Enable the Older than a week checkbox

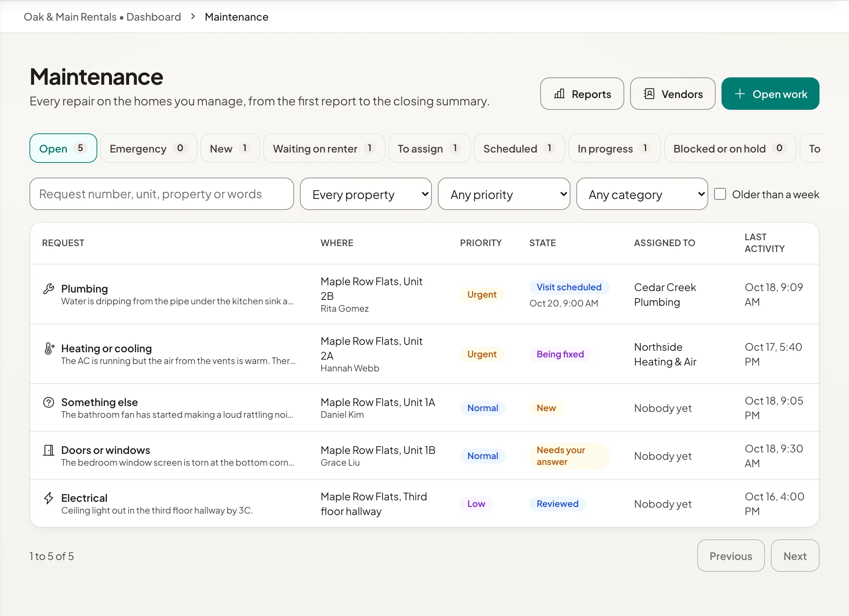click(x=720, y=194)
